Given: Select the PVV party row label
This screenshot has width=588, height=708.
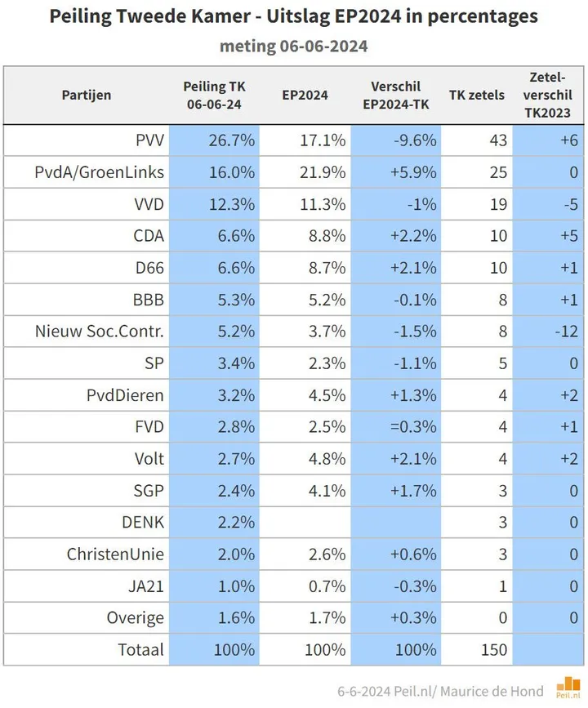Looking at the screenshot, I should tap(150, 140).
